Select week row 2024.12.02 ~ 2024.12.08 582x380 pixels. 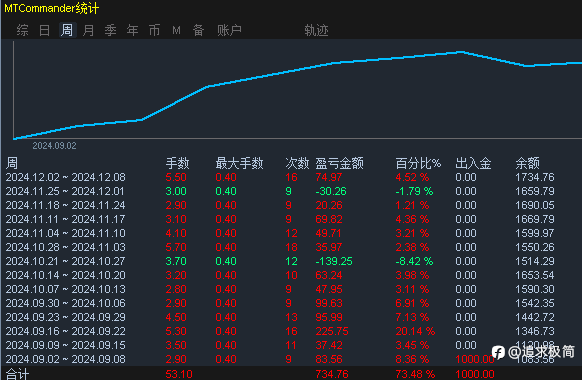coord(280,177)
